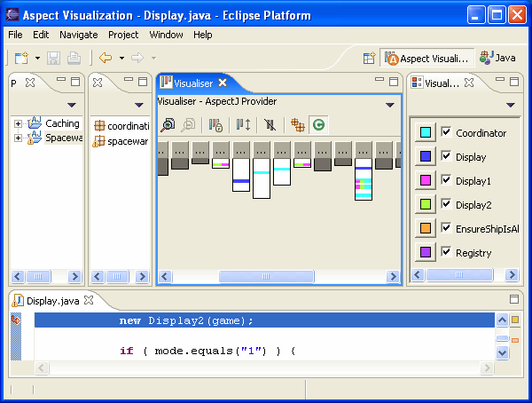Maximize the Display.java editor area
The image size is (532, 403).
pos(514,299)
